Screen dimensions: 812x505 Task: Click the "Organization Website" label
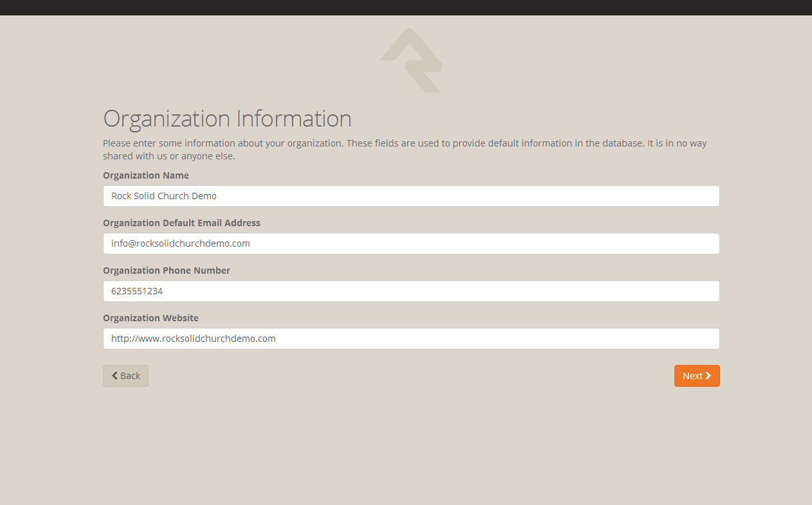[x=150, y=318]
